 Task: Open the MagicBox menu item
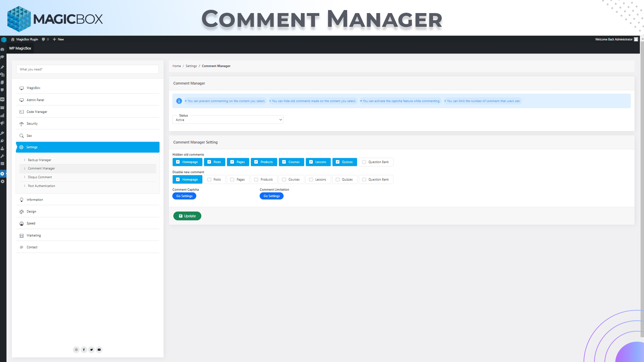(88, 88)
